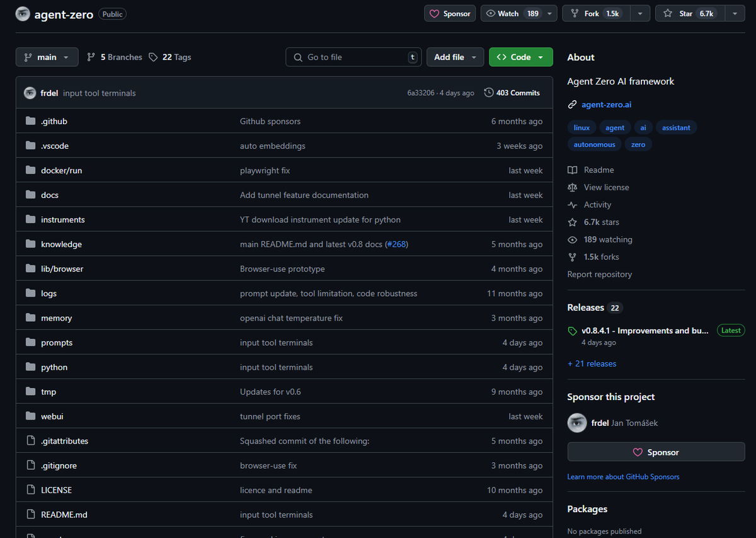Expand the Watch notifications dropdown arrow
Viewport: 756px width, 538px height.
coord(550,14)
